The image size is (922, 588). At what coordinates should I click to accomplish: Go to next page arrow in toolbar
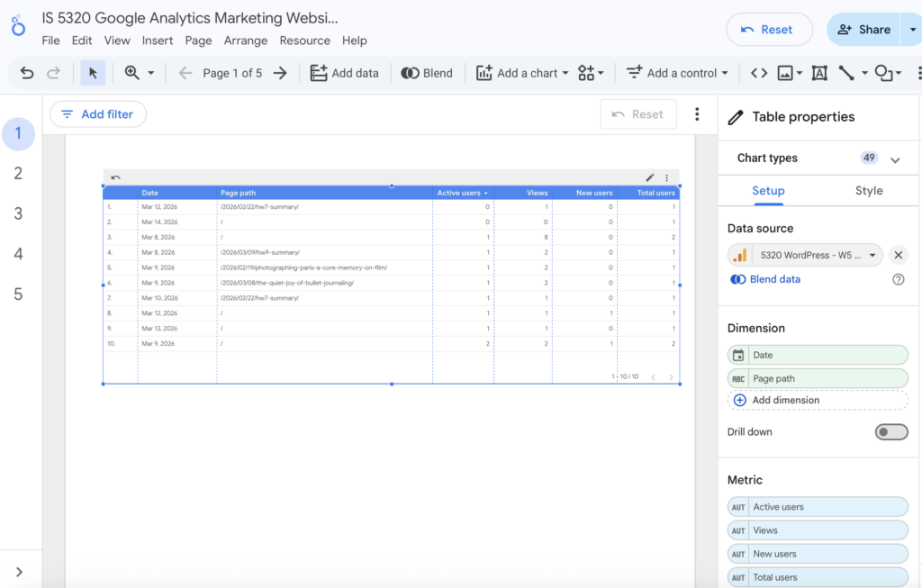pos(280,73)
